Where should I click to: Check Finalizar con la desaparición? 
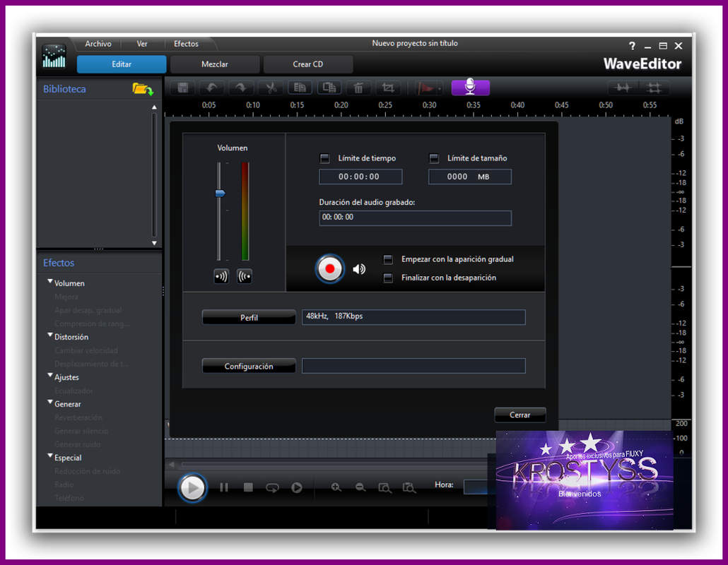[x=388, y=278]
